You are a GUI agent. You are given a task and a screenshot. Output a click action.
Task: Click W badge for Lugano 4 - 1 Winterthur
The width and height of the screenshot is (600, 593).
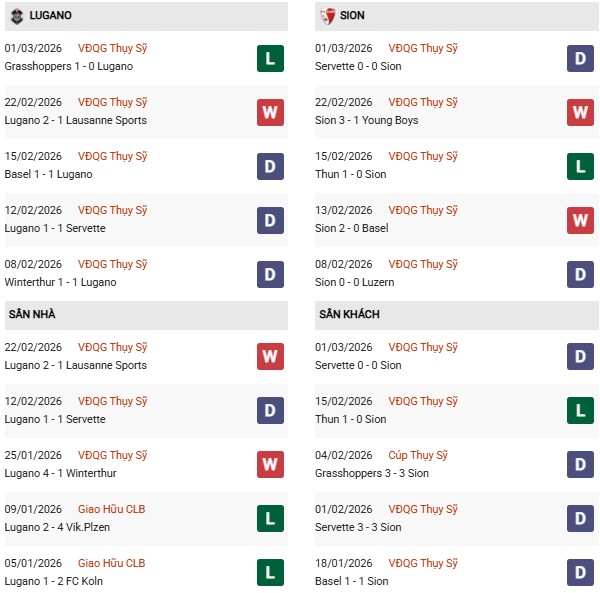pyautogui.click(x=270, y=465)
